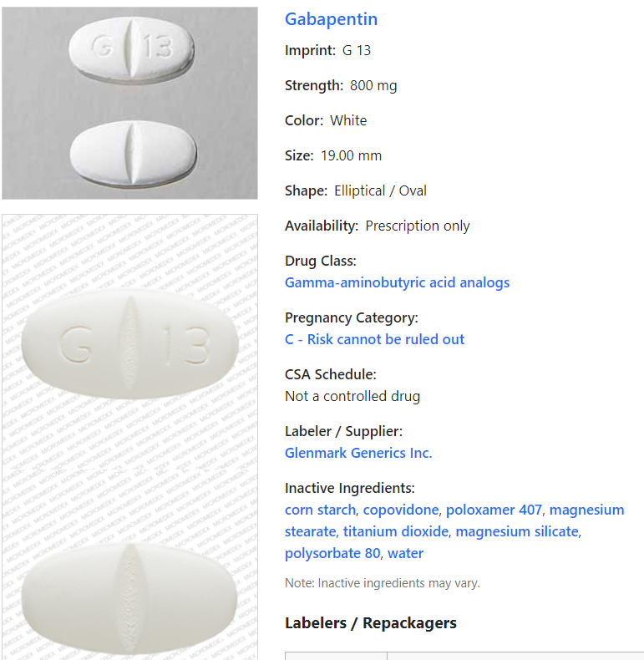Open the water ingredient link

(x=405, y=553)
